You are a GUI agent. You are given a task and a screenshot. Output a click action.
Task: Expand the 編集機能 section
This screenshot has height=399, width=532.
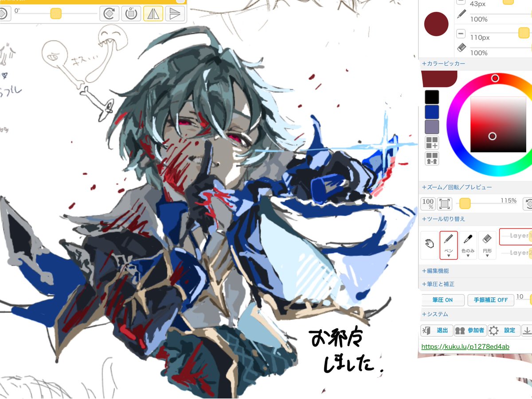(x=435, y=271)
